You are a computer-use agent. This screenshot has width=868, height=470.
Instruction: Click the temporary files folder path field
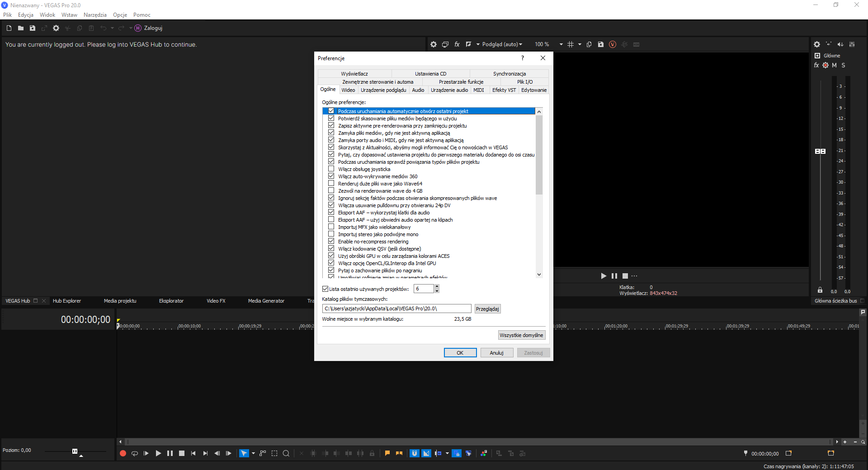coord(396,309)
